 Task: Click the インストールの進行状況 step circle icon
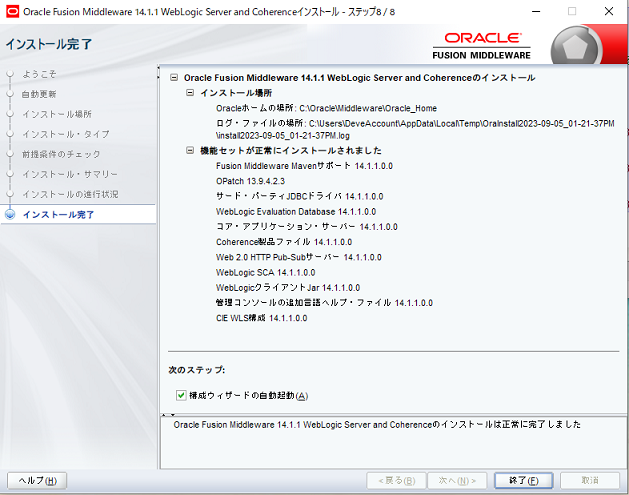pos(10,194)
